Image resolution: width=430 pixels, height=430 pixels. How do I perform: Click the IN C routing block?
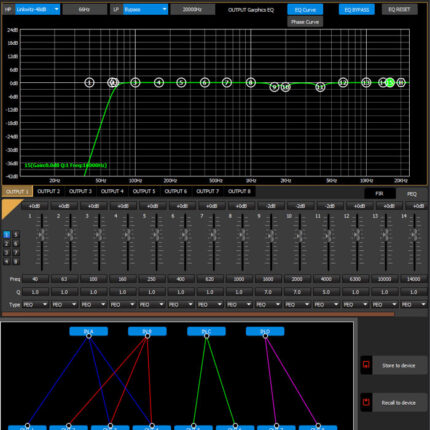tap(206, 331)
